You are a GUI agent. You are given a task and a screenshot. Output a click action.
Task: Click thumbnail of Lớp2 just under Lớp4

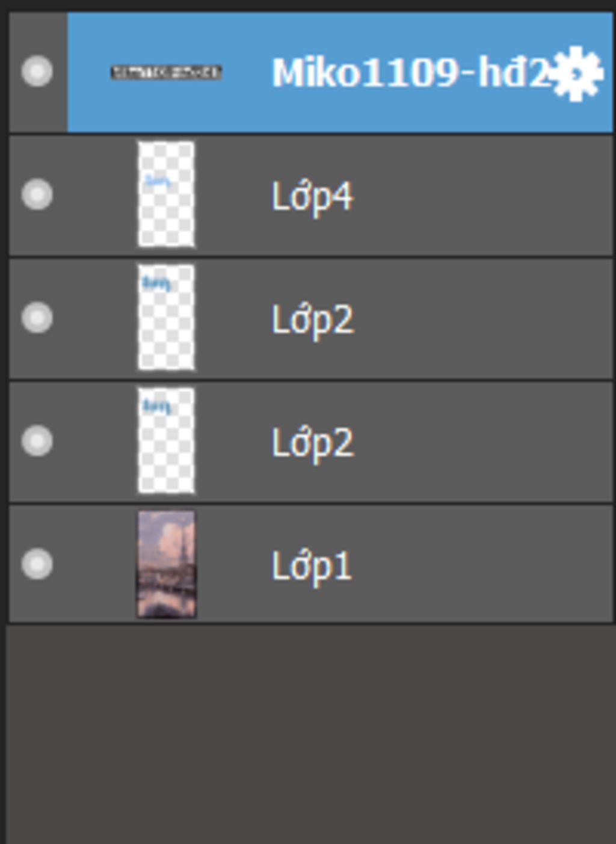(166, 317)
